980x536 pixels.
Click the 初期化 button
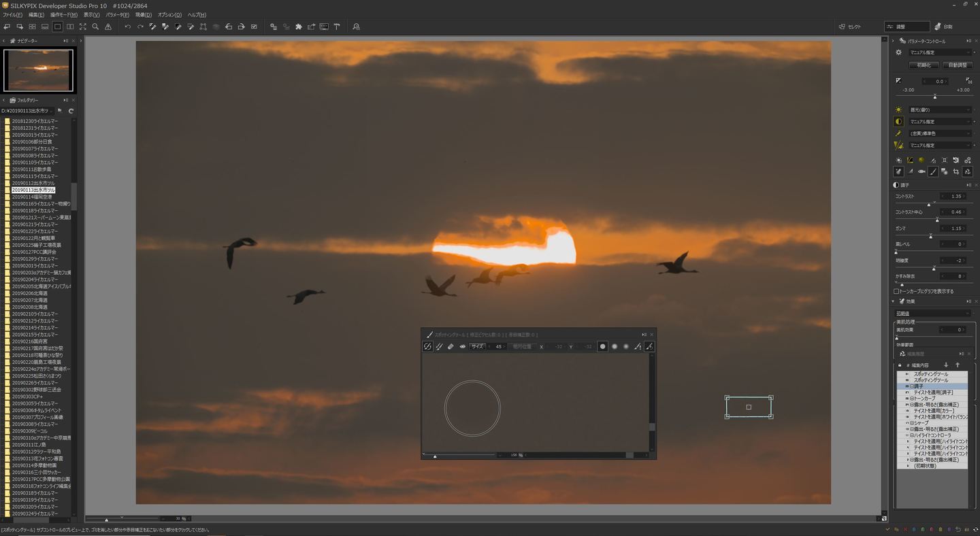pos(924,65)
